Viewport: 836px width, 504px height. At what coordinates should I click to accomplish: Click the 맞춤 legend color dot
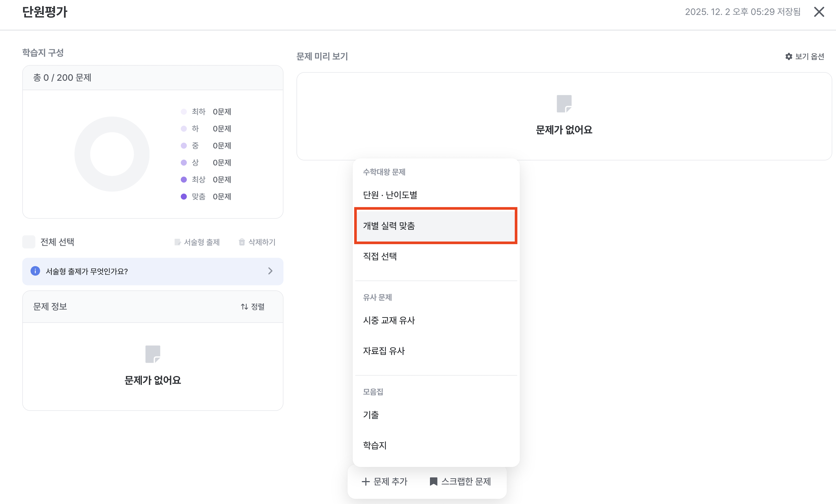pyautogui.click(x=183, y=196)
